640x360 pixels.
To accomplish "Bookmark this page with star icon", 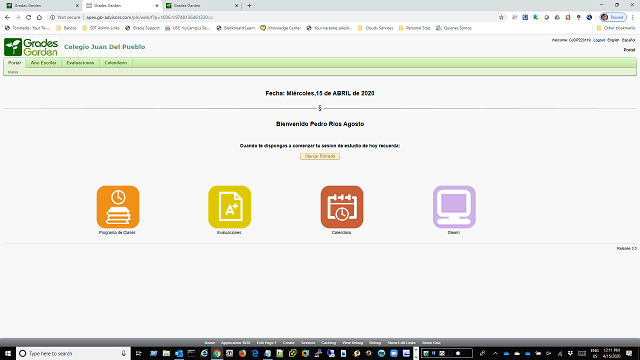I will [501, 18].
